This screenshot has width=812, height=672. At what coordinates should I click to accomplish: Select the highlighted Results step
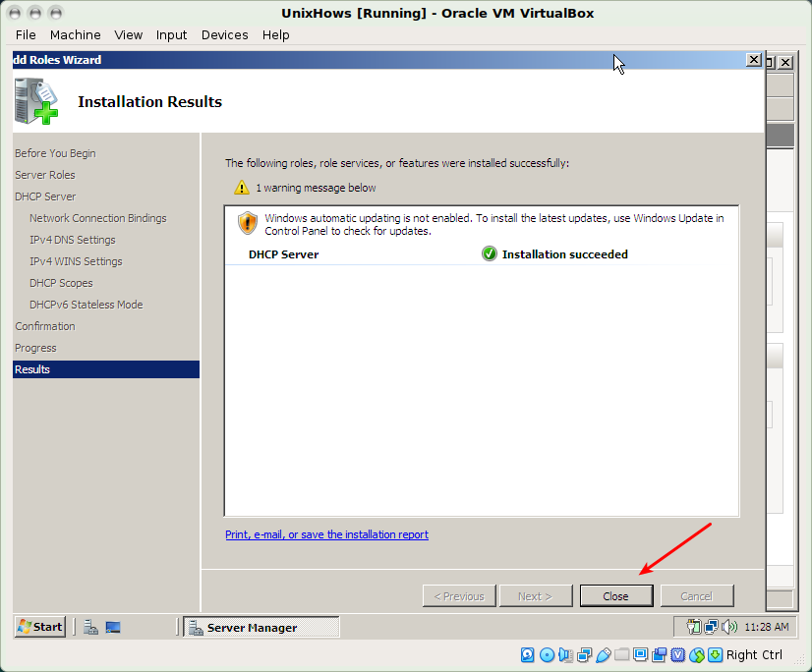click(x=106, y=369)
